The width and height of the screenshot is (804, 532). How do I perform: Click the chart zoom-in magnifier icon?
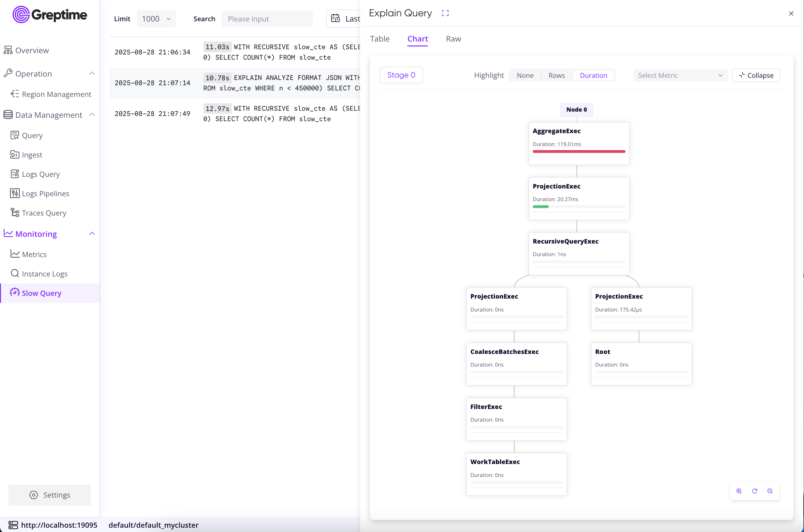click(739, 491)
